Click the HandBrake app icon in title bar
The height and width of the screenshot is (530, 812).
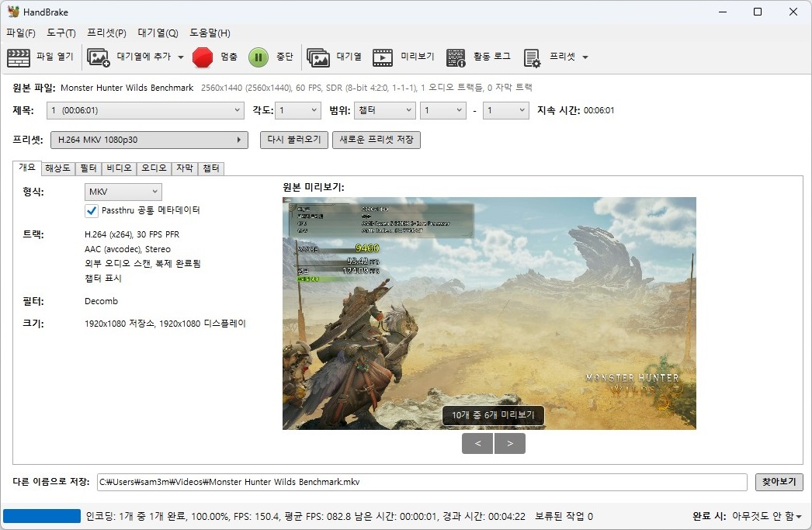click(x=13, y=12)
